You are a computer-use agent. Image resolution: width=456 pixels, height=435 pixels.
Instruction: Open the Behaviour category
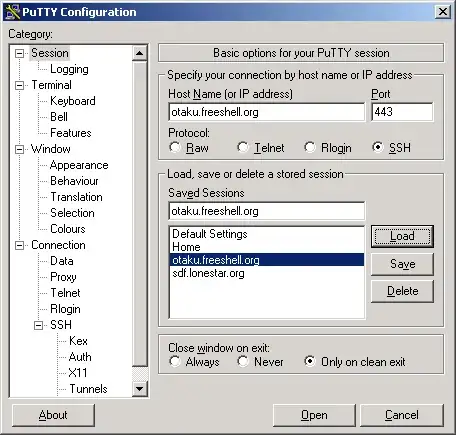(74, 181)
